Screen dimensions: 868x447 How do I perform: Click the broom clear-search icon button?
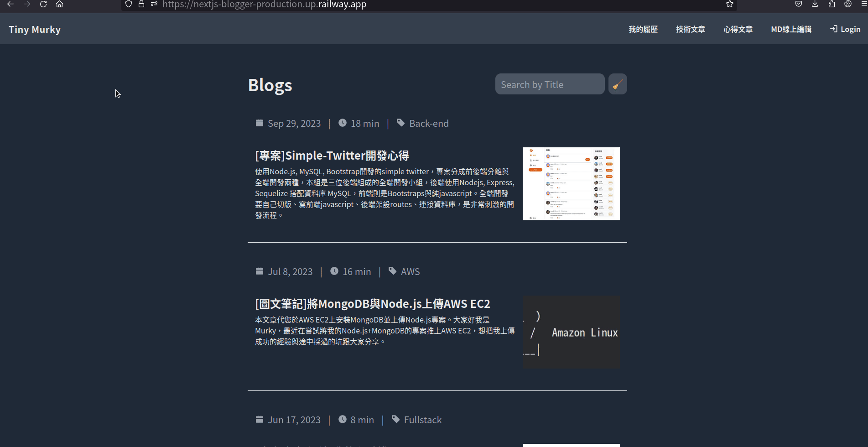pos(618,84)
